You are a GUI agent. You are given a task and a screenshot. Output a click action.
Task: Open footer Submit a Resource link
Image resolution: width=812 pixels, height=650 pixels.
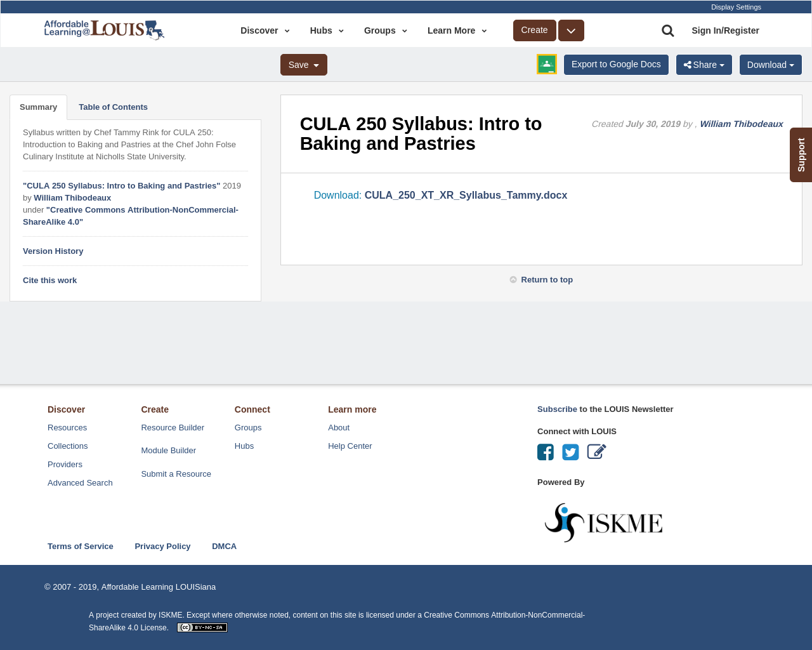176,474
